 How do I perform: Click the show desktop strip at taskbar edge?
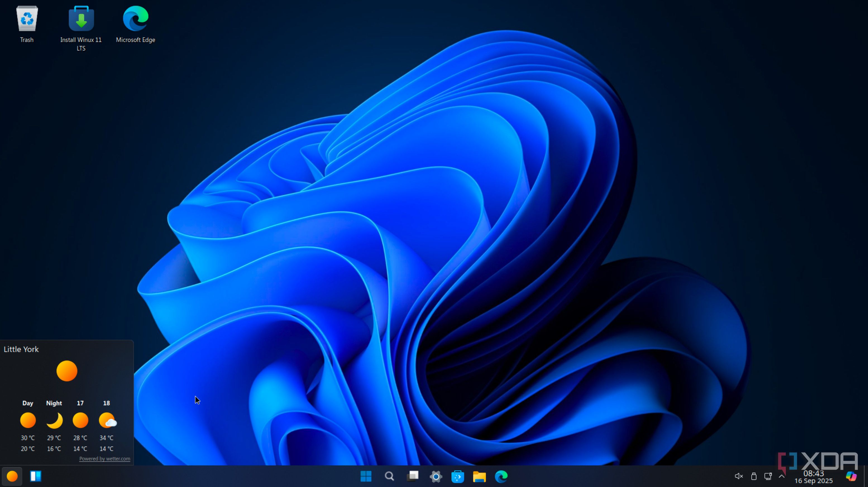866,476
